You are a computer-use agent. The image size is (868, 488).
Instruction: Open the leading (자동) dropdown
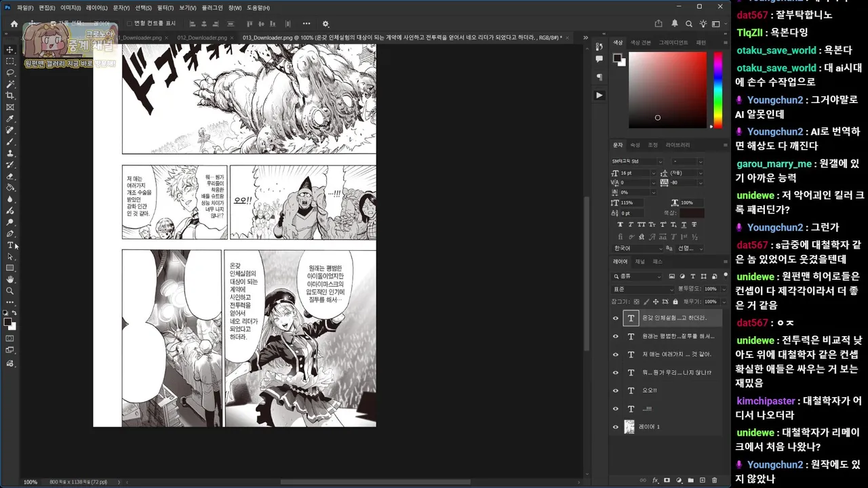701,173
